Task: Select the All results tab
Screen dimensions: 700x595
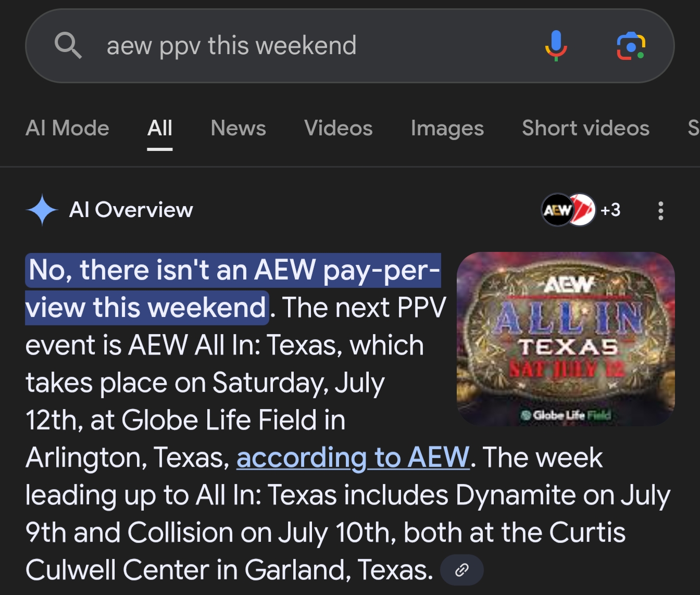Action: (160, 128)
